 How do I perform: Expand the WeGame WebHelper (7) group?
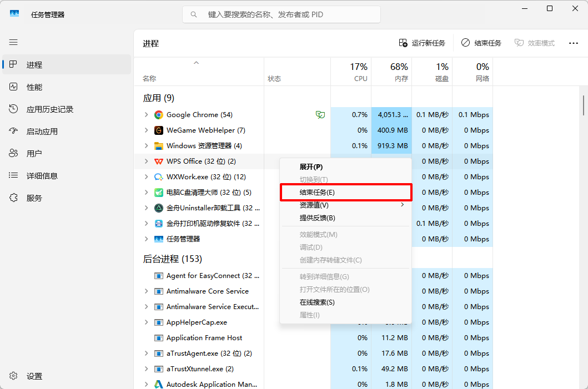pos(146,130)
